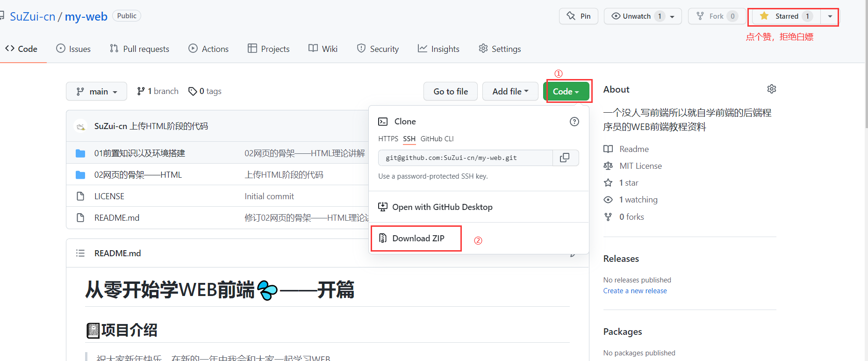Open the SuZui-cn owner profile link
Image resolution: width=868 pixels, height=361 pixels.
click(x=32, y=16)
